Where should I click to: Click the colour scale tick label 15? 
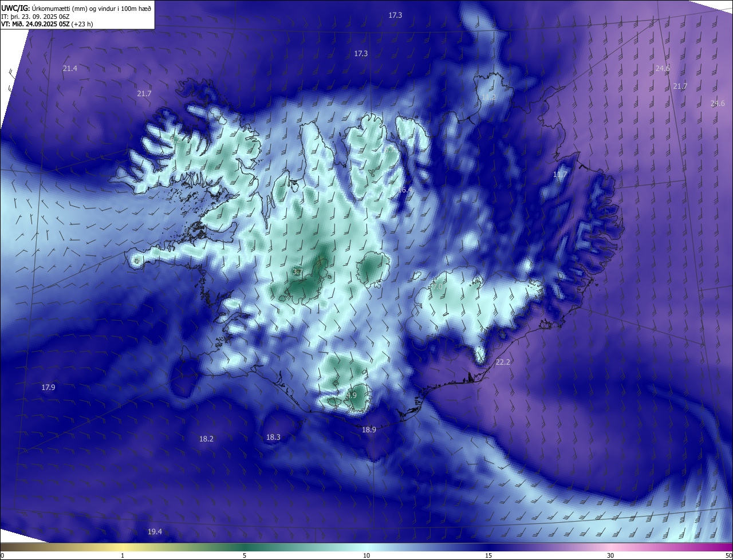tap(488, 555)
